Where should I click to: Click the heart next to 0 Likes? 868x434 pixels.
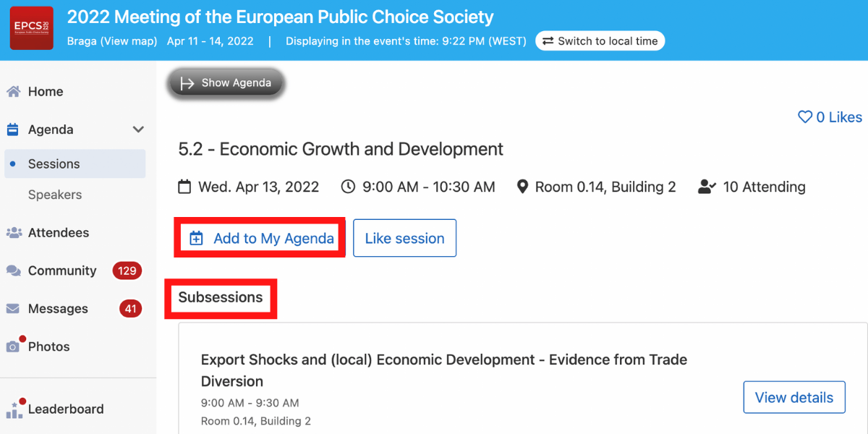point(804,116)
